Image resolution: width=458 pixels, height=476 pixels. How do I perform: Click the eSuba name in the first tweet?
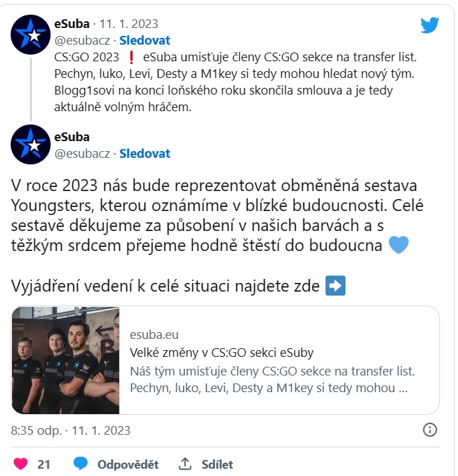(72, 24)
